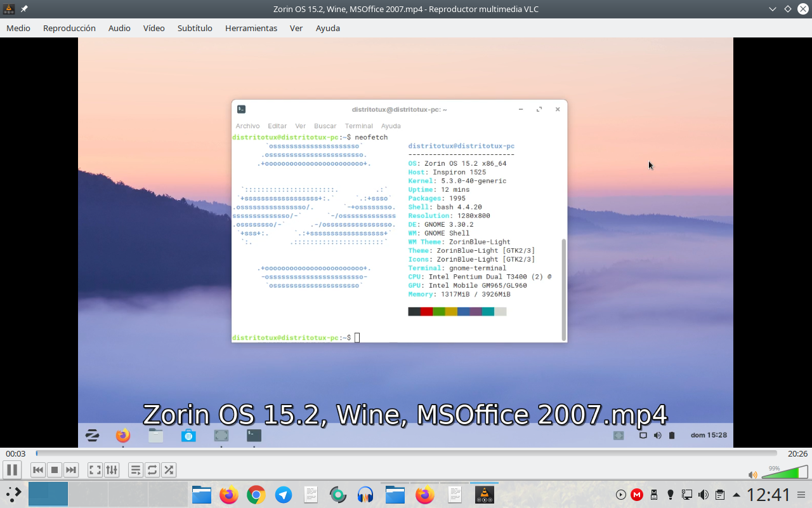Click inside the video display area
This screenshot has height=508, width=812.
(x=405, y=243)
